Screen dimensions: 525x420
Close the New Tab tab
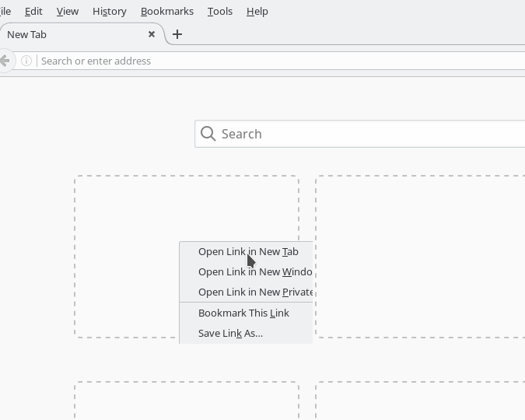[x=152, y=34]
